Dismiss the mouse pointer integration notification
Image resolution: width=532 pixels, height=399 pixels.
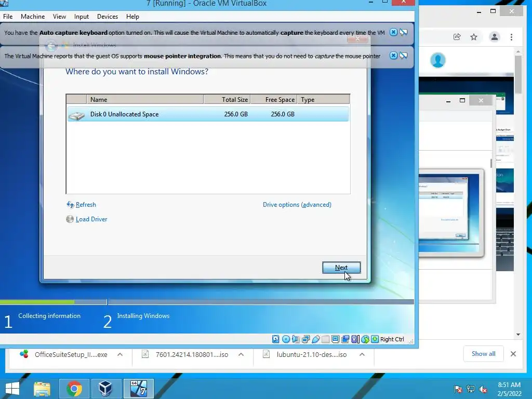click(x=393, y=56)
